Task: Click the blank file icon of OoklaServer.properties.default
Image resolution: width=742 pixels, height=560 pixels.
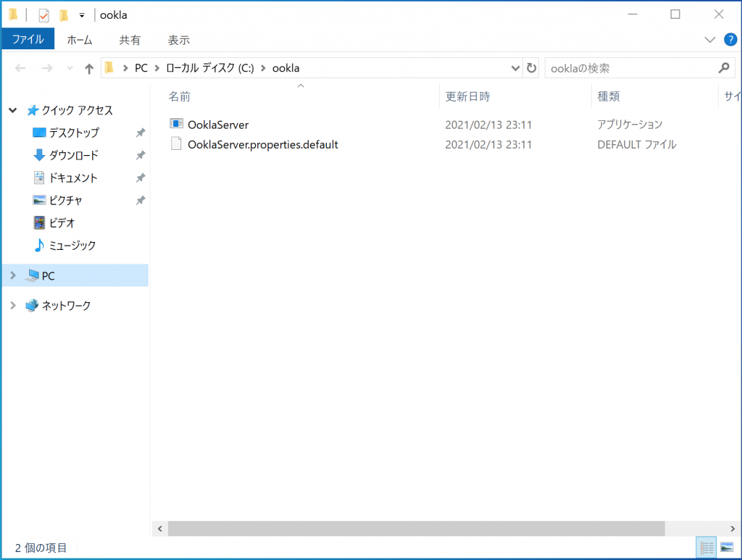Action: click(176, 143)
